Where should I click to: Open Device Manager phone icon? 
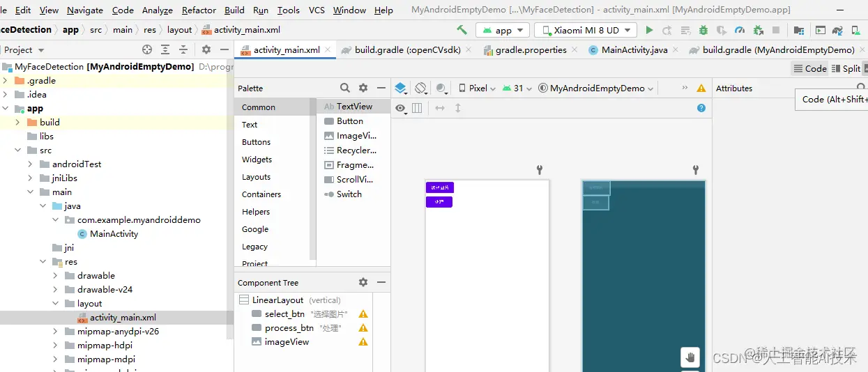point(855,30)
